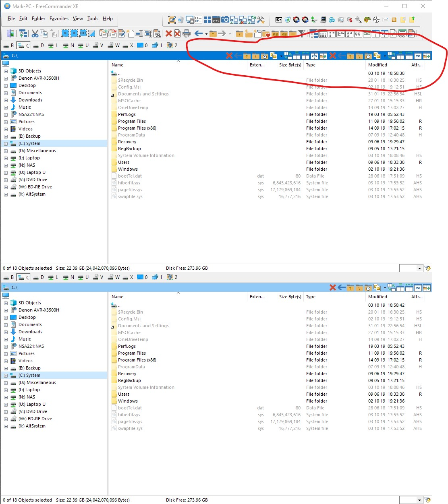Image resolution: width=448 pixels, height=504 pixels.
Task: Open the Favorites menu
Action: click(x=59, y=19)
